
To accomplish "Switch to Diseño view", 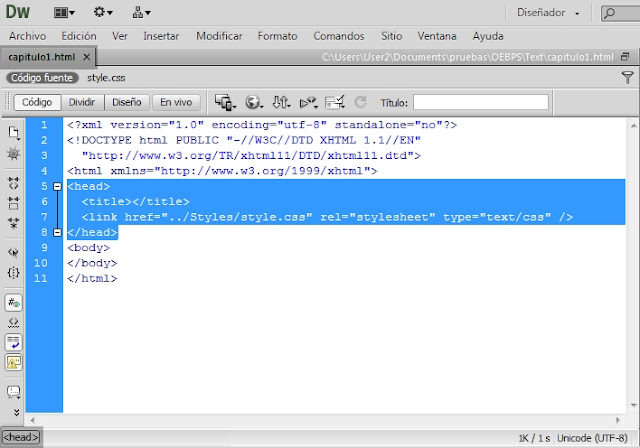I will point(127,102).
